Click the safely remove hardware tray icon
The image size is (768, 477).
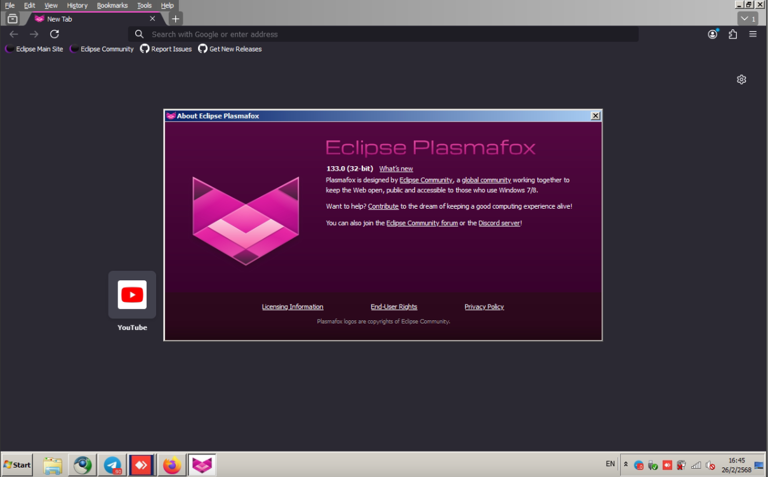(x=653, y=465)
